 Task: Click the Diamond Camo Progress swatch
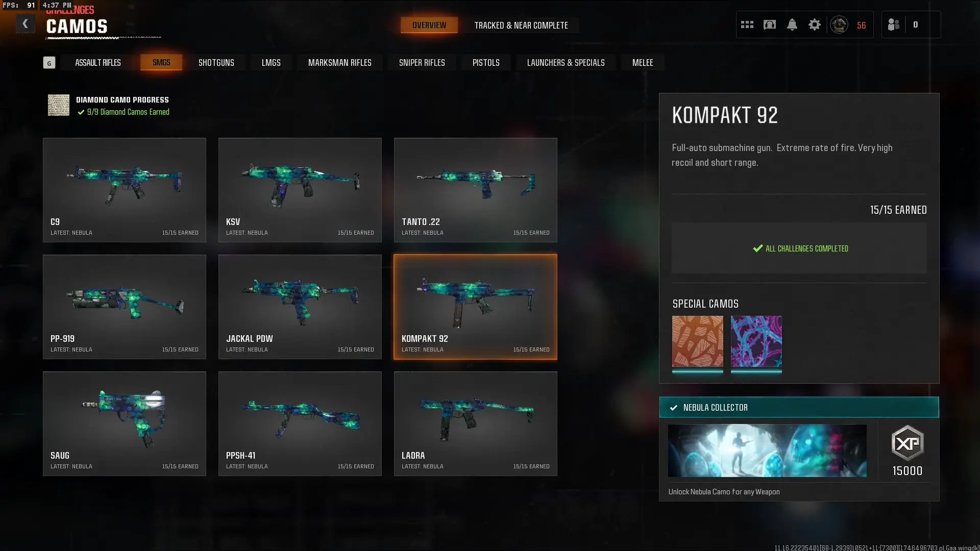(x=59, y=105)
